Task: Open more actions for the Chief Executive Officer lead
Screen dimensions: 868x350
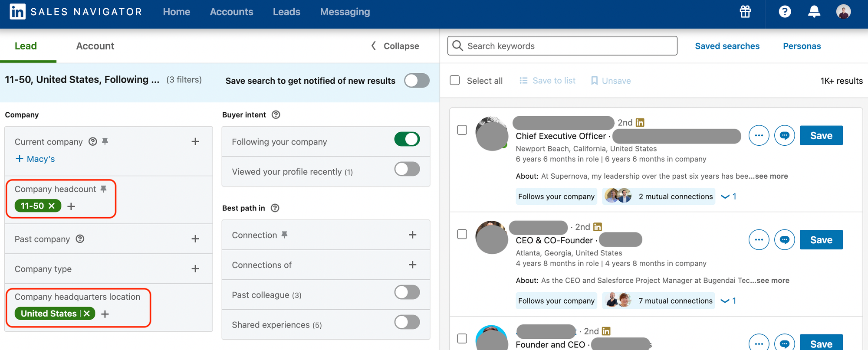Action: click(x=759, y=135)
